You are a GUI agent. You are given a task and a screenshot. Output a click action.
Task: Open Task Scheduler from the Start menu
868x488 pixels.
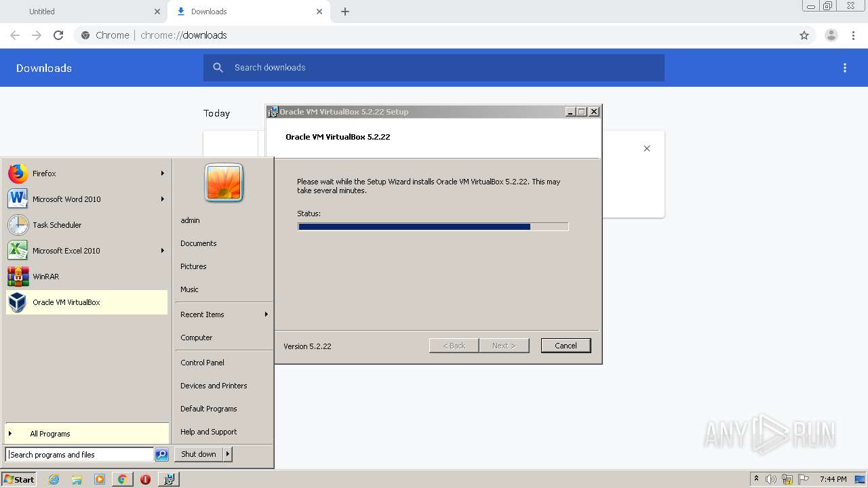[x=86, y=225]
